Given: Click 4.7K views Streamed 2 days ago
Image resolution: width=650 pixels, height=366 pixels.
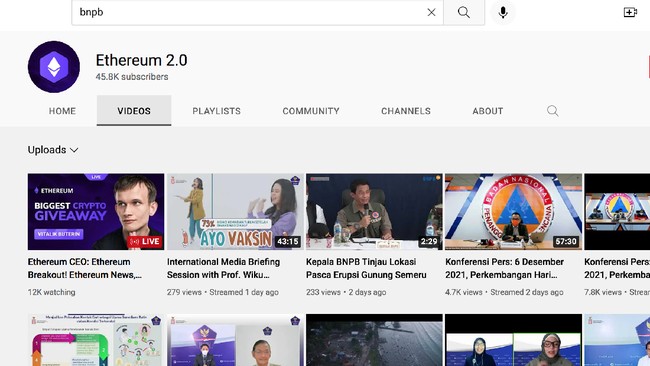Looking at the screenshot, I should tap(504, 292).
